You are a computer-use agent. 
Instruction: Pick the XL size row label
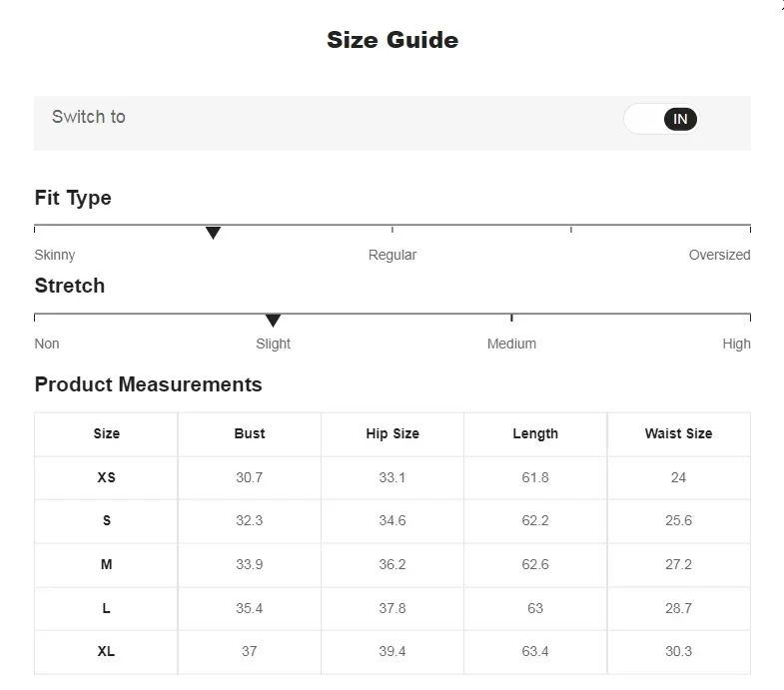pyautogui.click(x=107, y=651)
